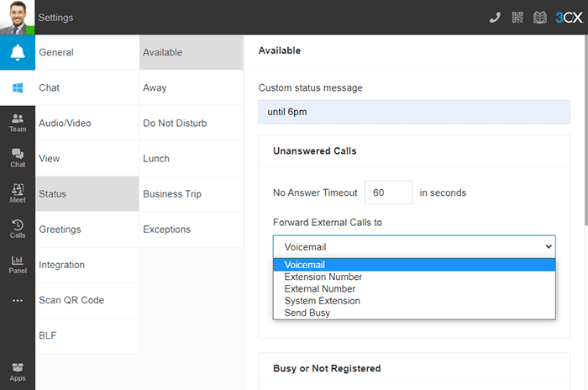Viewport: 588px width, 390px height.
Task: Open the Greetings settings section
Action: pyautogui.click(x=60, y=229)
